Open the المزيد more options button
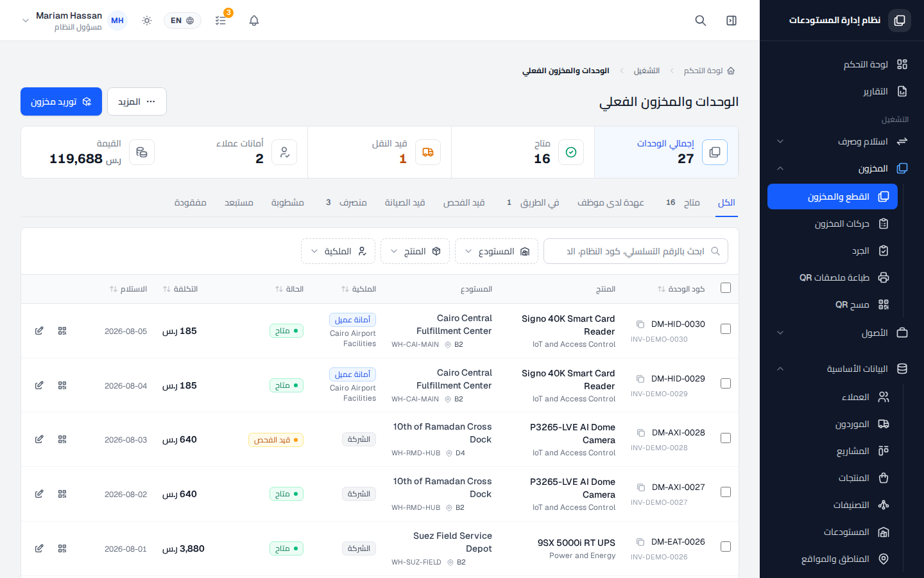Image resolution: width=924 pixels, height=578 pixels. 137,101
